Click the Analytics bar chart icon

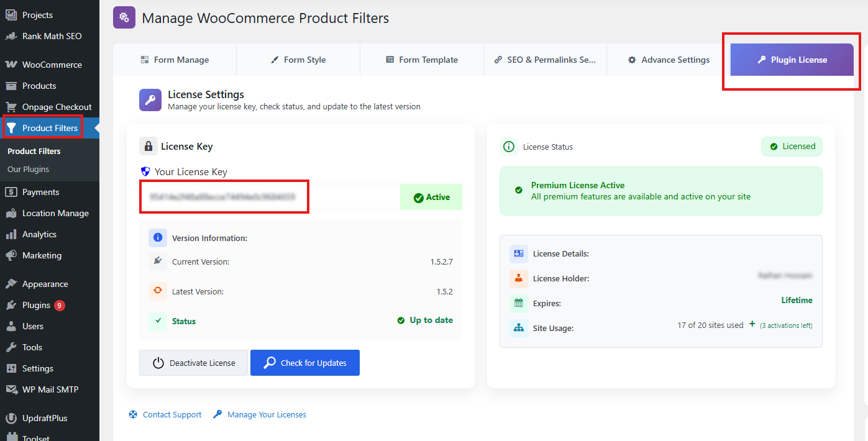pos(11,234)
